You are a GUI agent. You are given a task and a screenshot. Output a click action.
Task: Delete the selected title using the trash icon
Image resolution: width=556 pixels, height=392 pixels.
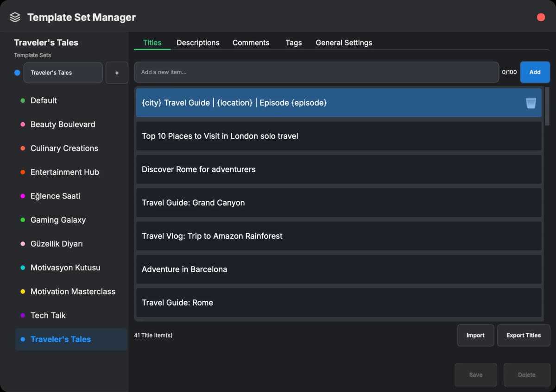530,103
